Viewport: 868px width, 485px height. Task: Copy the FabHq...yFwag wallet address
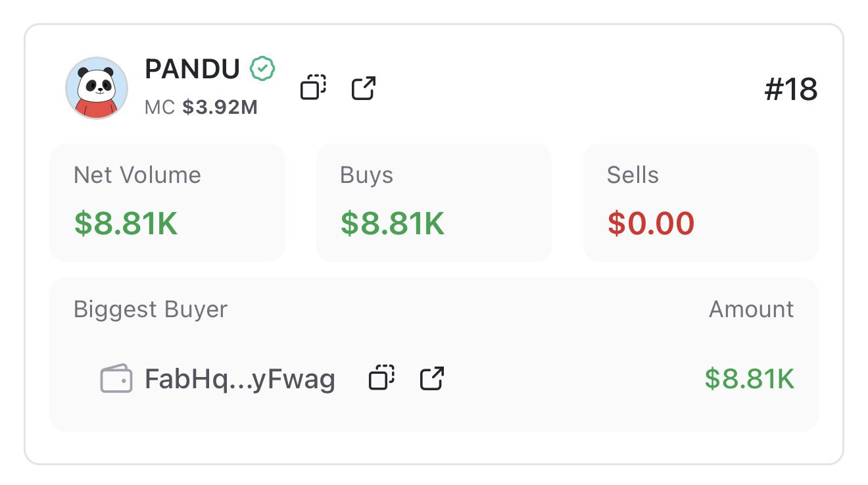tap(381, 378)
